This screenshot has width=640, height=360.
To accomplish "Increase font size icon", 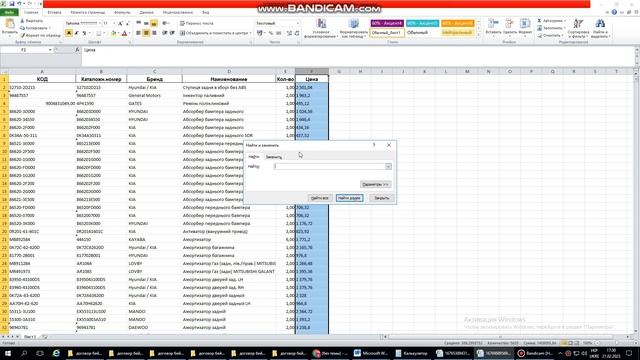I will (x=120, y=24).
